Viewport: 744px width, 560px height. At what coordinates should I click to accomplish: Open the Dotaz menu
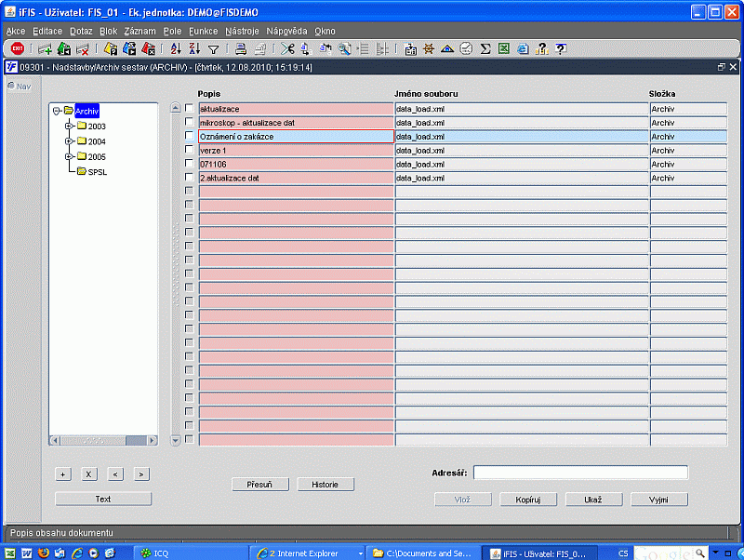tap(81, 32)
